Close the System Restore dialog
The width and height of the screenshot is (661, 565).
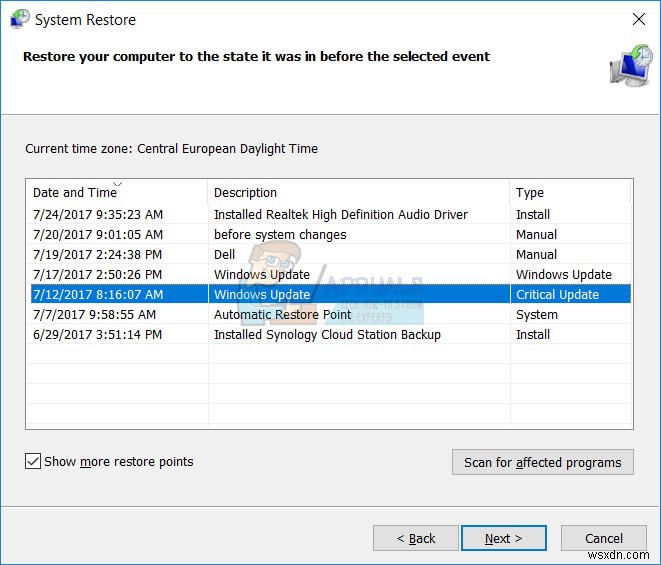coord(639,19)
